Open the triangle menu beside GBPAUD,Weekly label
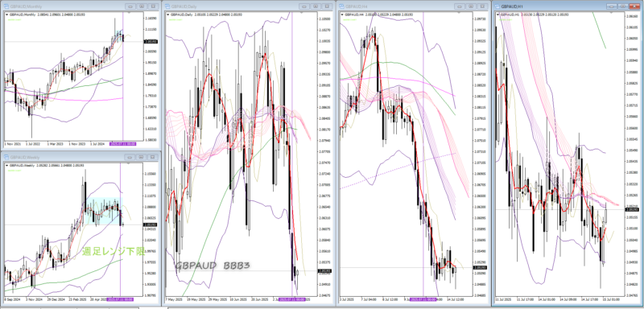 pyautogui.click(x=6, y=164)
